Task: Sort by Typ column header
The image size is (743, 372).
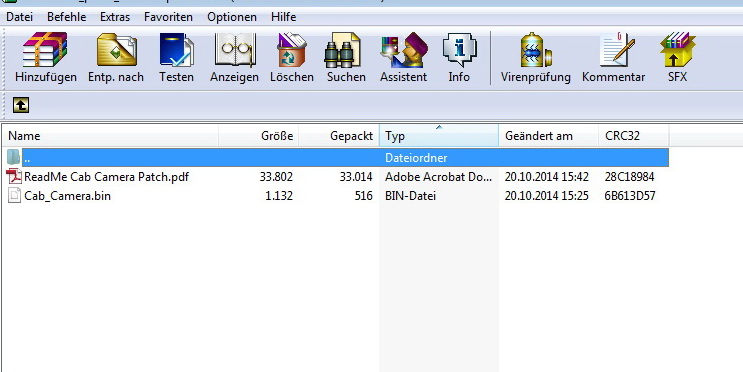Action: click(439, 136)
